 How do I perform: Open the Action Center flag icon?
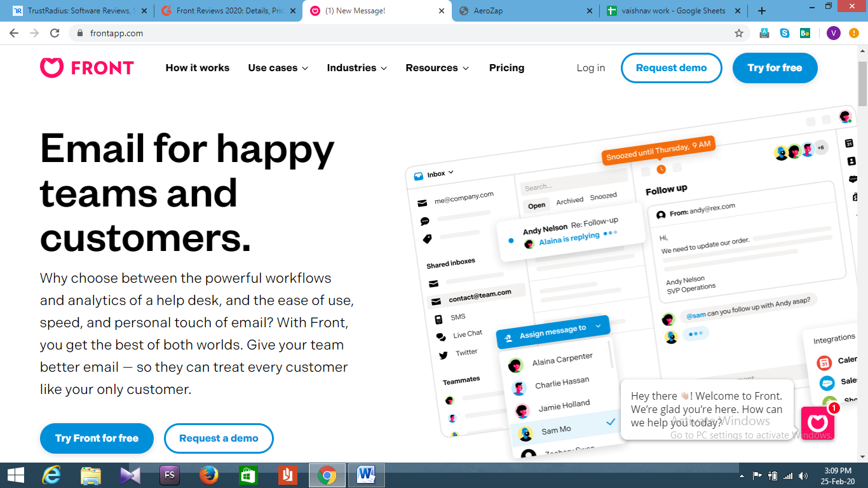(x=757, y=475)
